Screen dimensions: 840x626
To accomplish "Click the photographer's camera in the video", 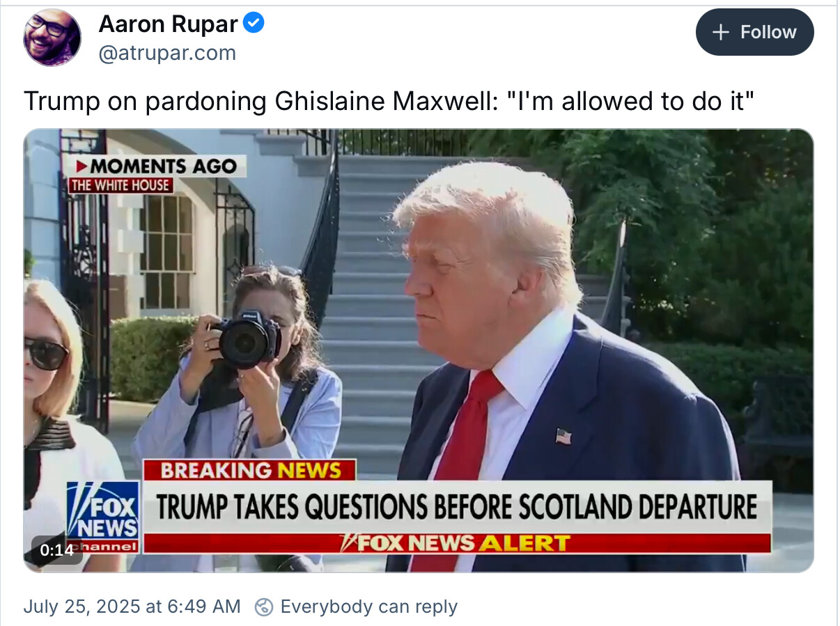I will 247,339.
